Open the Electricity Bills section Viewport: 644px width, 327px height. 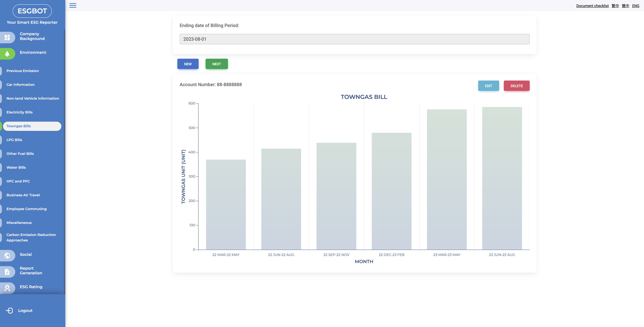click(x=19, y=112)
